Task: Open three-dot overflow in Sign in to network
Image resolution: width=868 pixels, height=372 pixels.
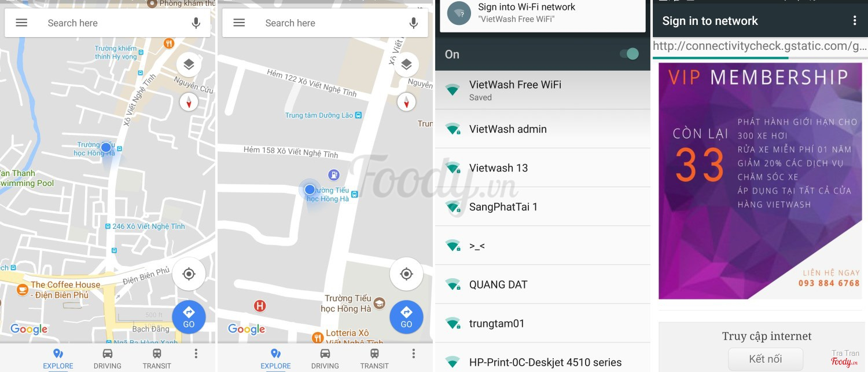Action: (855, 21)
